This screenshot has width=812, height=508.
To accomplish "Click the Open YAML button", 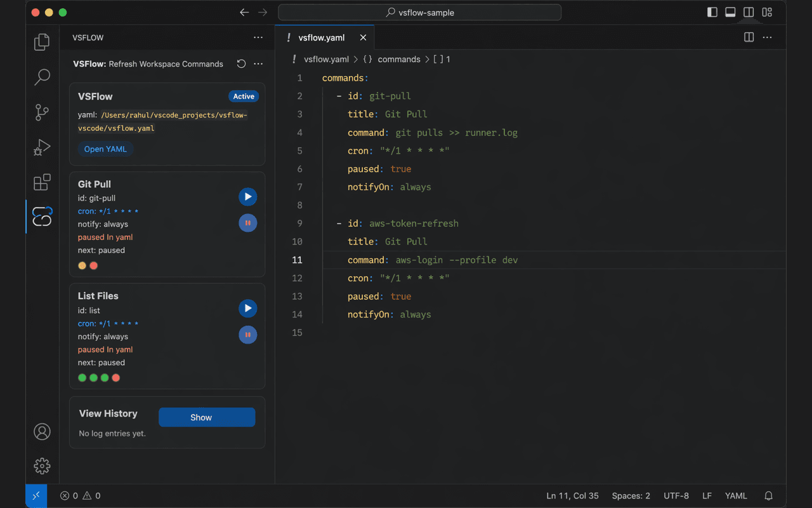I will [105, 149].
